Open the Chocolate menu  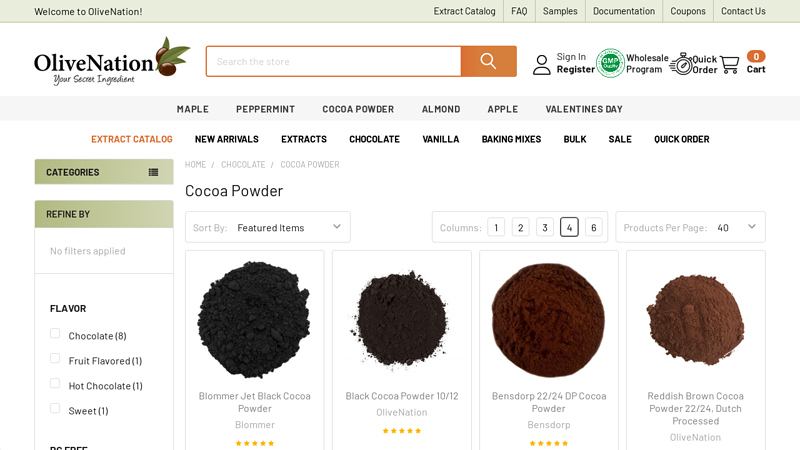(x=374, y=139)
